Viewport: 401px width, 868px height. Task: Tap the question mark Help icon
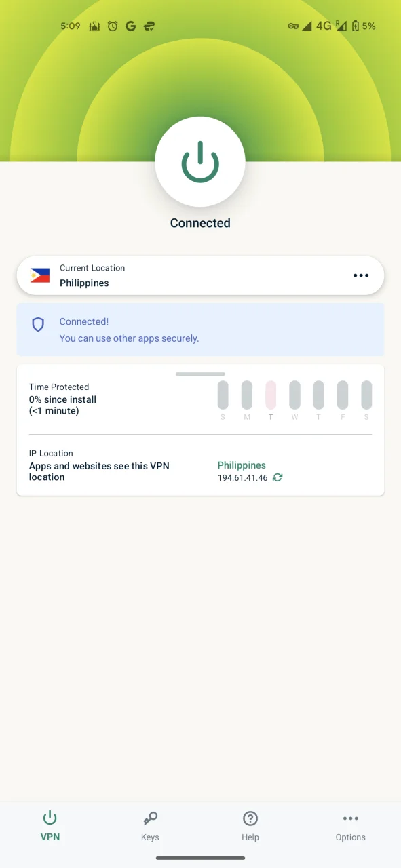point(250,818)
